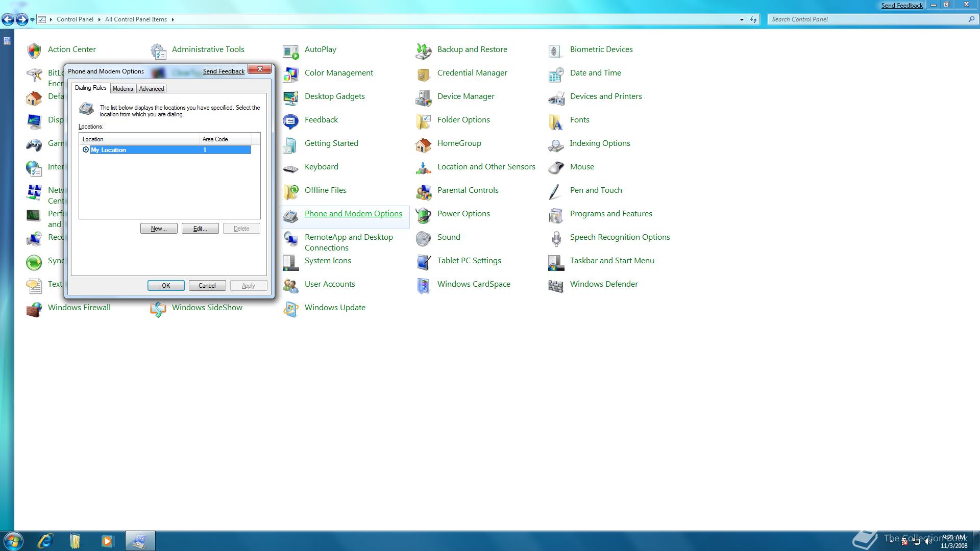
Task: Click the Folder Options icon
Action: [424, 121]
